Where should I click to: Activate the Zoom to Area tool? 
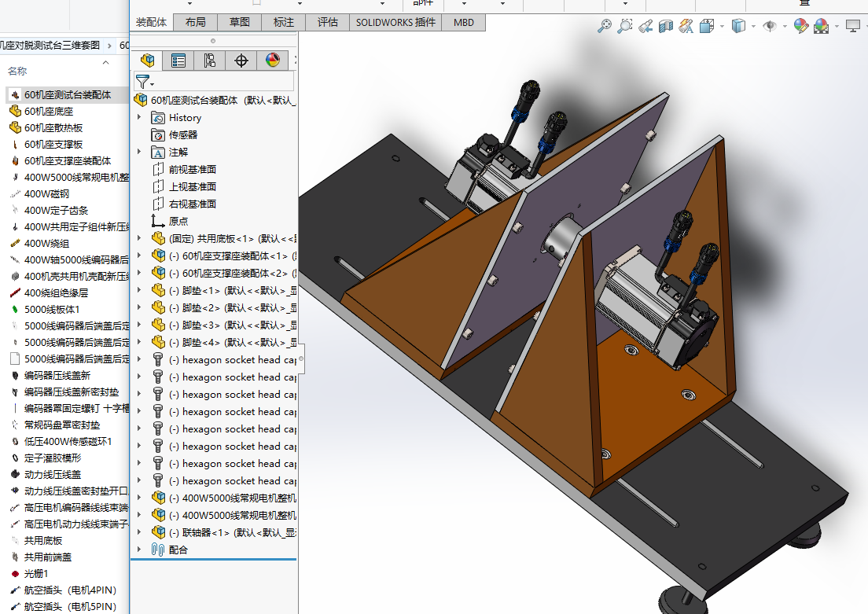tap(624, 26)
